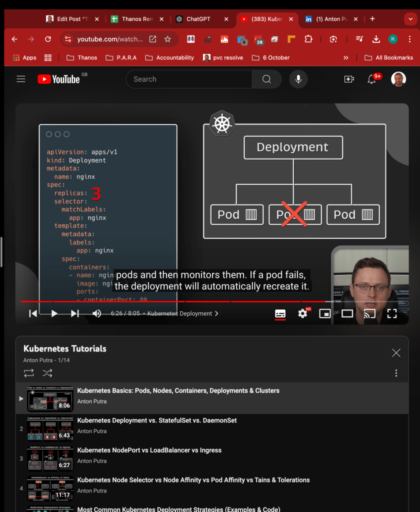This screenshot has width=420, height=512.
Task: Open the Thanos bookmarks folder
Action: [x=81, y=58]
